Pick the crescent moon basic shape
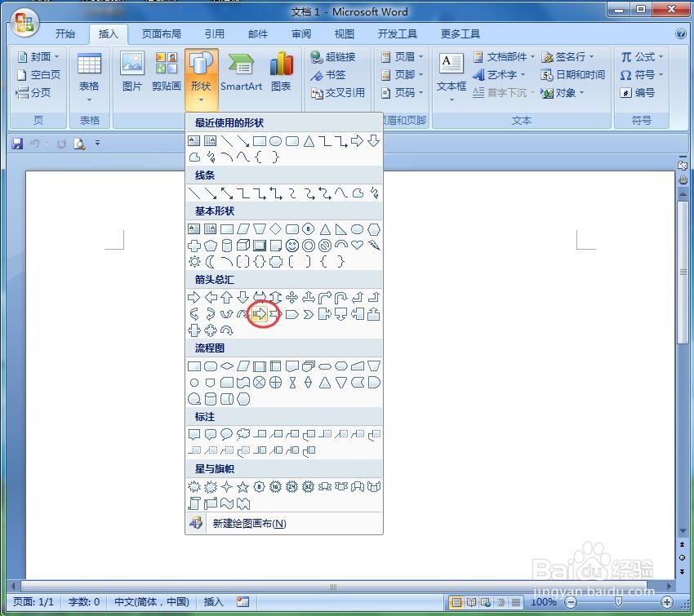Image resolution: width=694 pixels, height=616 pixels. [210, 262]
